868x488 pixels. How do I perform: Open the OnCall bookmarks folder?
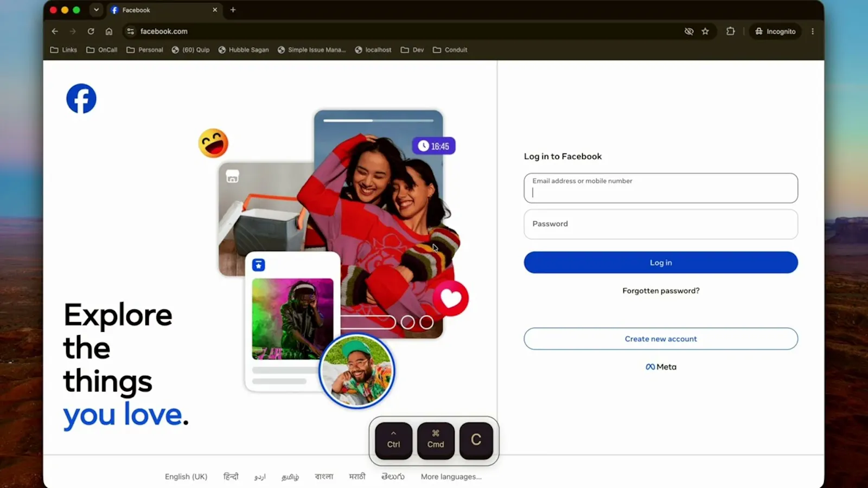tap(102, 50)
